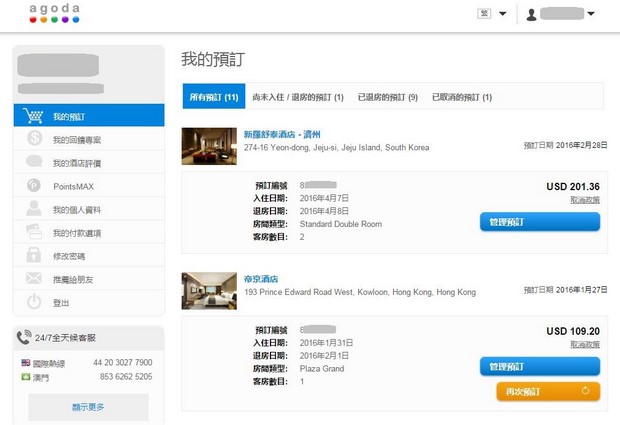
Task: Click Standard Double Room room type
Action: pyautogui.click(x=341, y=224)
